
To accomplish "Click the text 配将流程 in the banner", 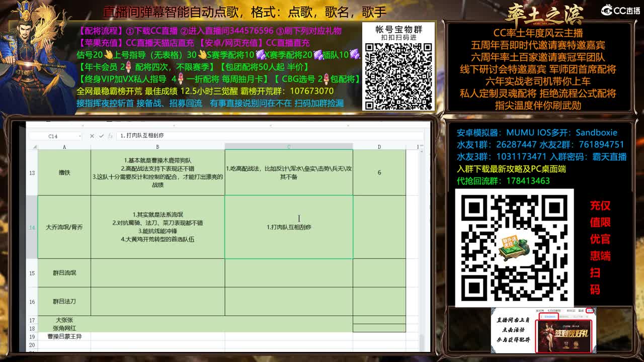I will coord(101,31).
